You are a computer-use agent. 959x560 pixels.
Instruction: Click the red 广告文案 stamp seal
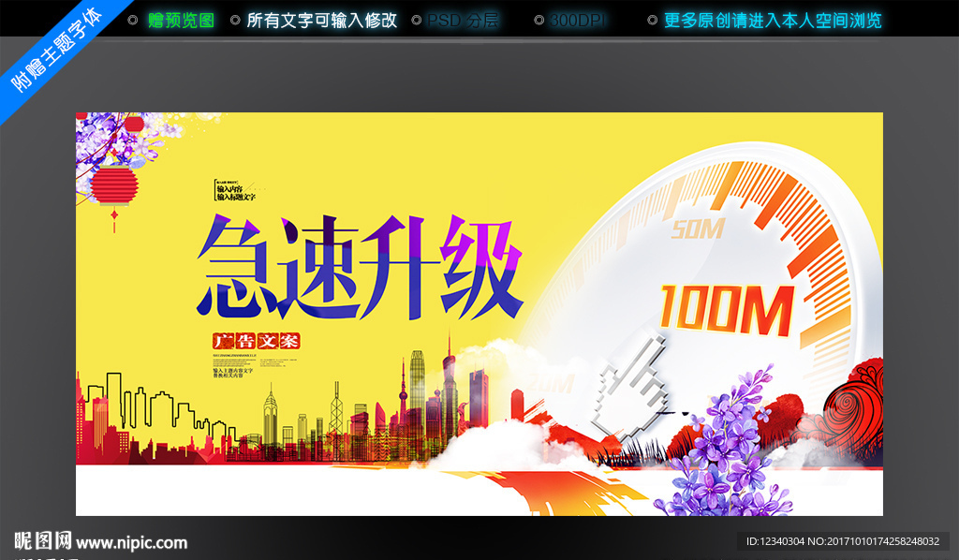(255, 340)
